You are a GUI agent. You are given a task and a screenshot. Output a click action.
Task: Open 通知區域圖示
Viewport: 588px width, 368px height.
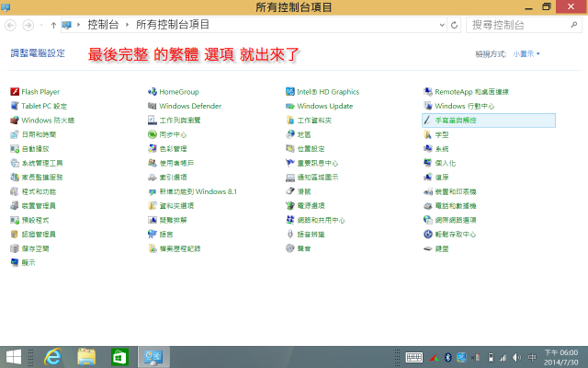click(x=312, y=178)
